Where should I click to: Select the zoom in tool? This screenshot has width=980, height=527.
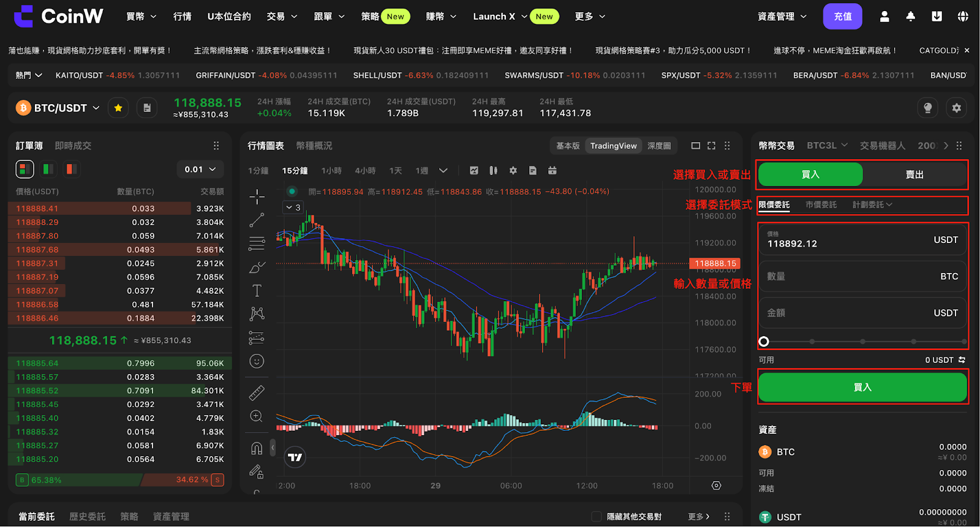click(257, 416)
